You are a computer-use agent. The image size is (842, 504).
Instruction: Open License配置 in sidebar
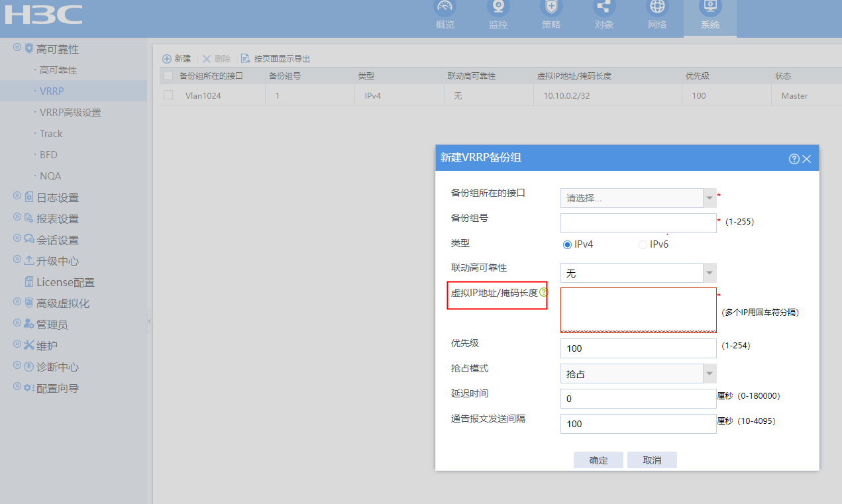click(x=65, y=282)
